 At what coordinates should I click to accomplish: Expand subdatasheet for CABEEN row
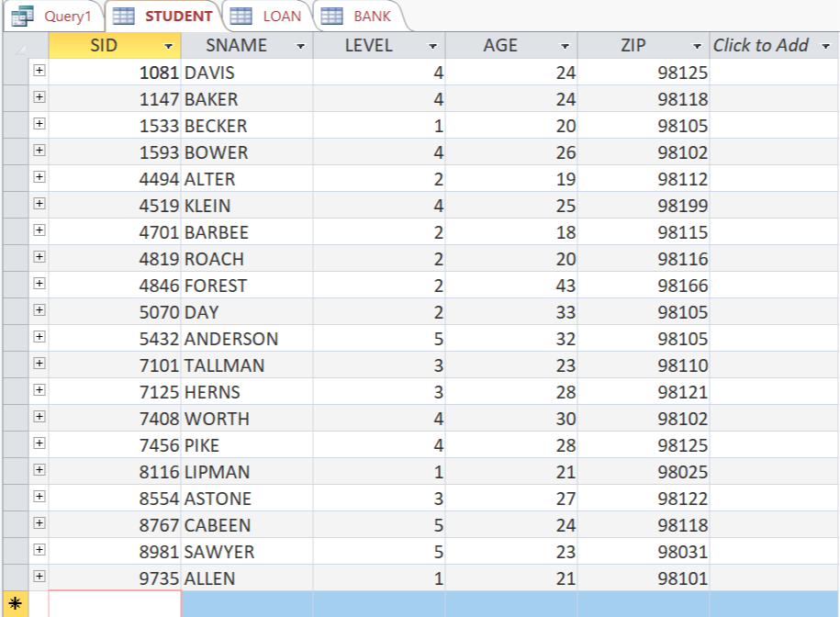click(39, 523)
